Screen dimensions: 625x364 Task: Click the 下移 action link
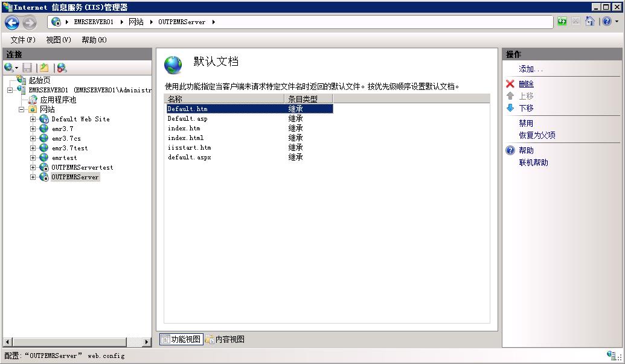526,108
